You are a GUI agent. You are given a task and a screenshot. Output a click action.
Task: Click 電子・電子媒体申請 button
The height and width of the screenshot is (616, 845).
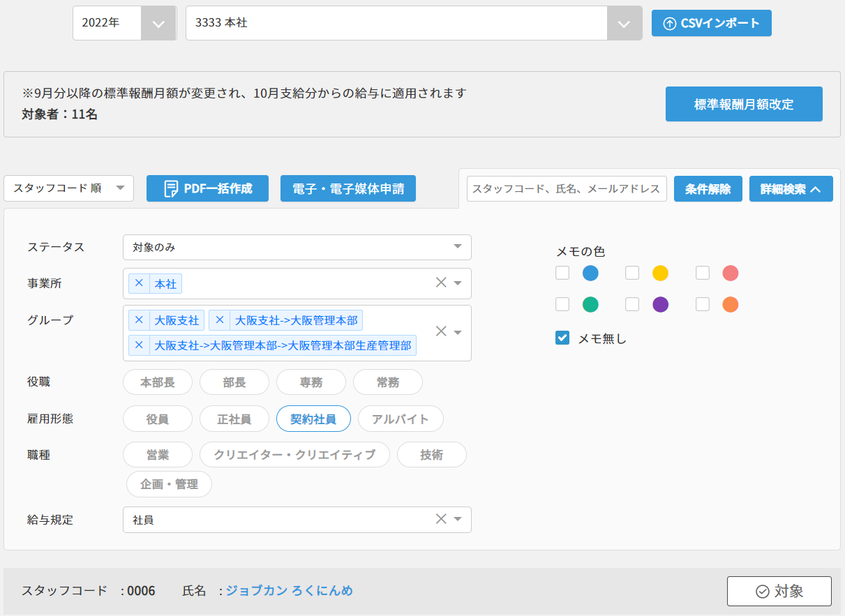pyautogui.click(x=348, y=188)
